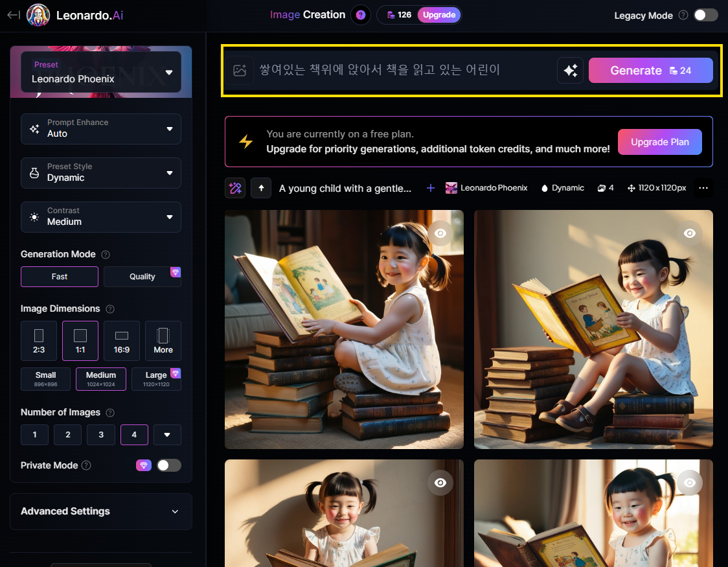Toggle eye icon on fourth generated image
Image resolution: width=728 pixels, height=567 pixels.
690,483
